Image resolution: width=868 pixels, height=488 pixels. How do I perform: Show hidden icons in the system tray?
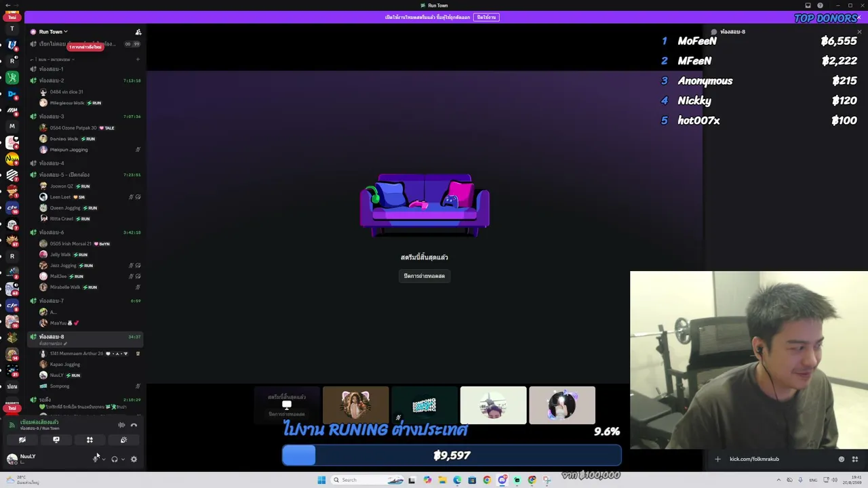coord(778,480)
